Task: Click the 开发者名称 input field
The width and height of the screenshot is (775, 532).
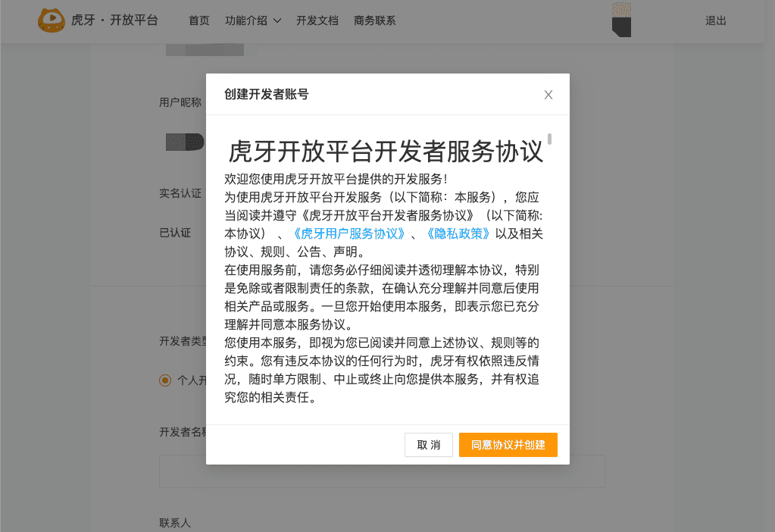Action: (382, 471)
